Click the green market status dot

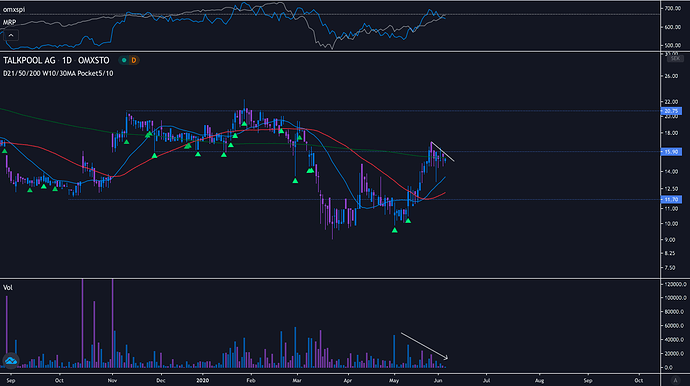124,60
